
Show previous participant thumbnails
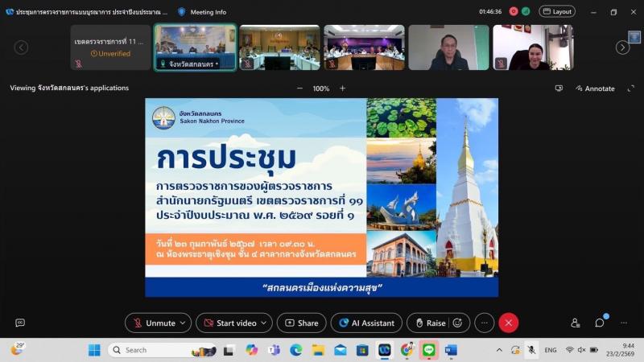click(x=22, y=47)
